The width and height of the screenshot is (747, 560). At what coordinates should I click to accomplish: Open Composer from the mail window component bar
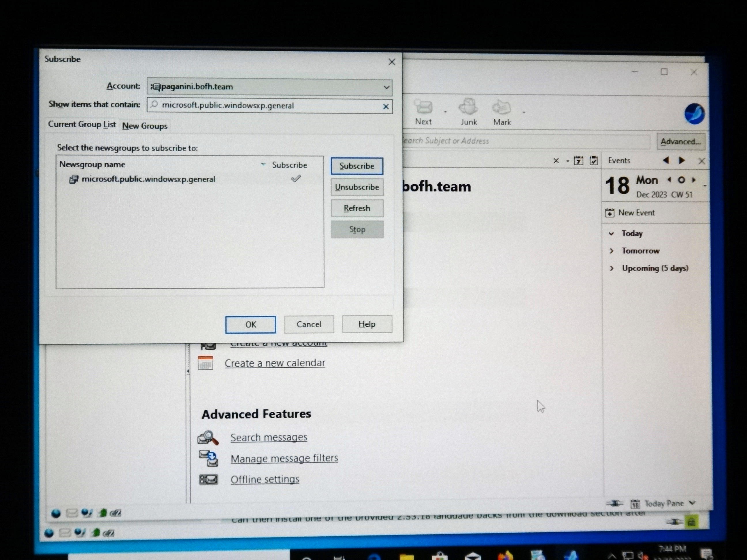(87, 513)
